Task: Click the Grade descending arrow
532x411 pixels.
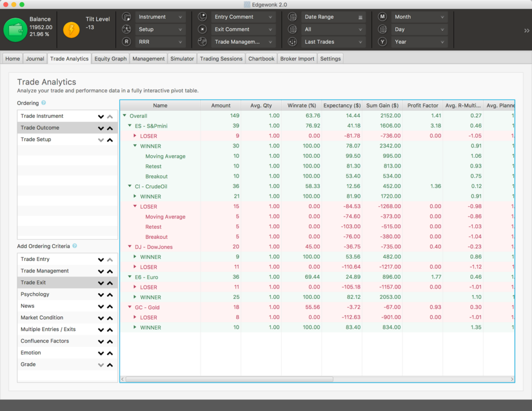Action: tap(101, 365)
